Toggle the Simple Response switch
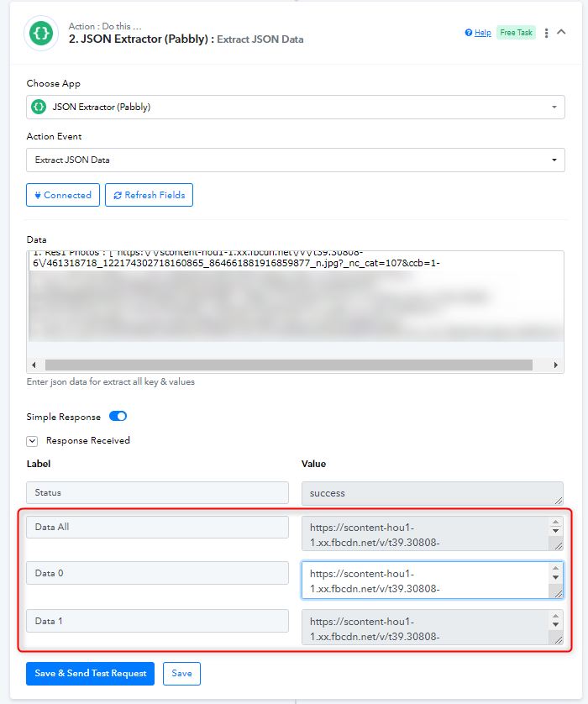This screenshot has width=588, height=704. 118,416
